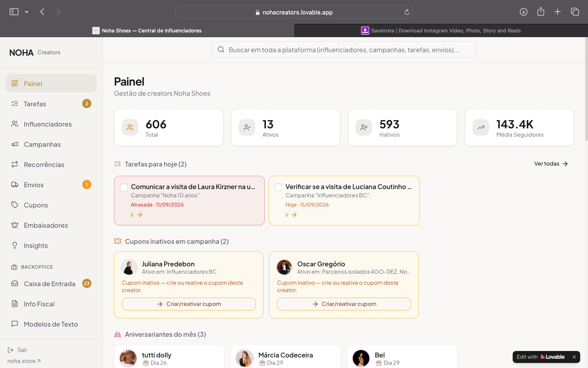Image resolution: width=588 pixels, height=368 pixels.
Task: Click the Tarefas badge showing 2
Action: [x=87, y=104]
